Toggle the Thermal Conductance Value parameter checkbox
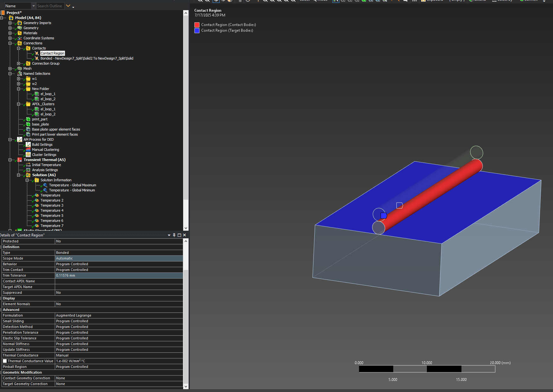The width and height of the screenshot is (553, 392). click(x=5, y=361)
